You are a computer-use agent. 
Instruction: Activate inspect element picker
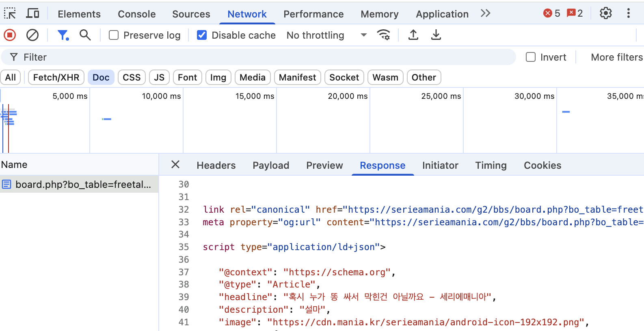(10, 13)
